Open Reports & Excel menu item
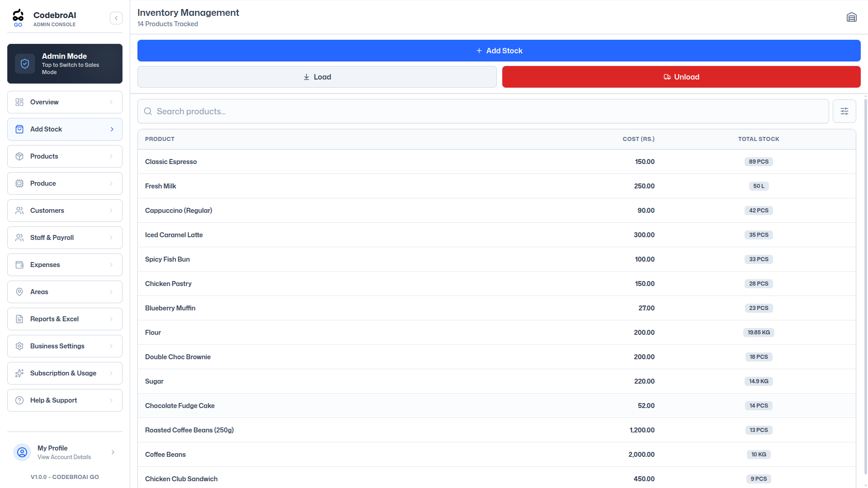The image size is (868, 488). point(65,319)
